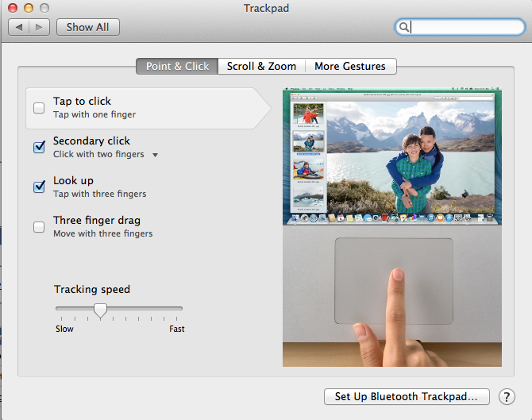The height and width of the screenshot is (420, 532).
Task: Click the Fast label under slider
Action: tap(177, 329)
